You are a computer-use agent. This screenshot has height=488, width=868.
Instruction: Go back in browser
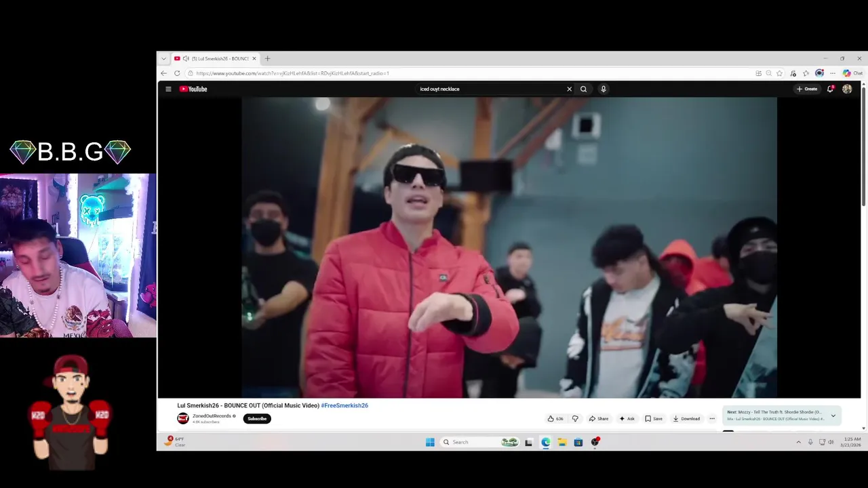point(163,73)
